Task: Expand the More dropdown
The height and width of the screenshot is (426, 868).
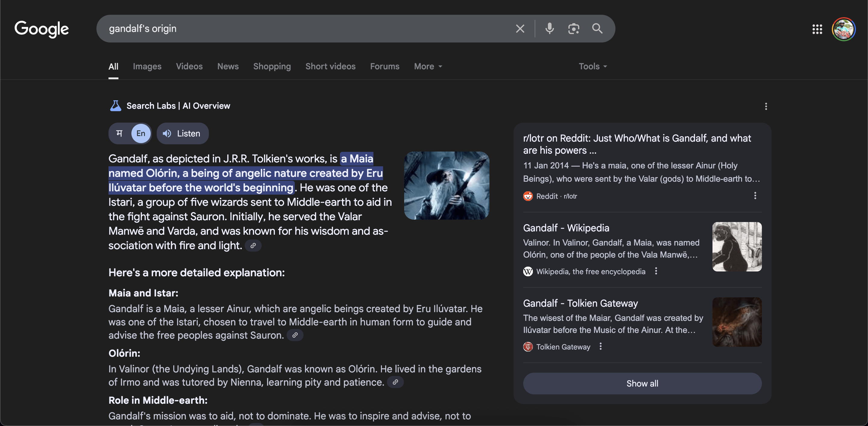Action: (428, 66)
